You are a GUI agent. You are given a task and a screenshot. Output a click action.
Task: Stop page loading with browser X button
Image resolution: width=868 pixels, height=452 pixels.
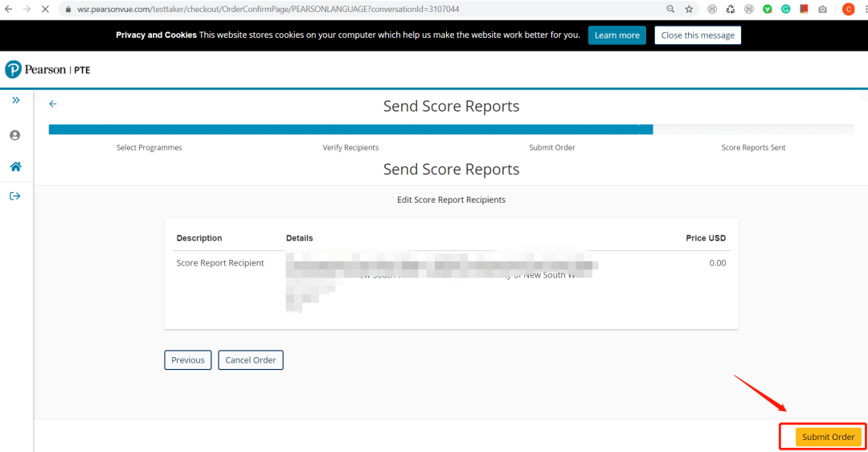(x=45, y=9)
